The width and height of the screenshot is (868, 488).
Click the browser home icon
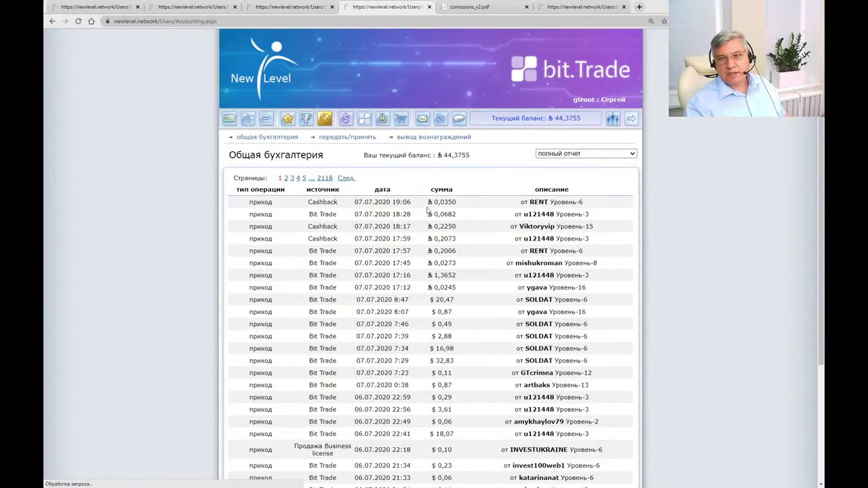pos(92,21)
